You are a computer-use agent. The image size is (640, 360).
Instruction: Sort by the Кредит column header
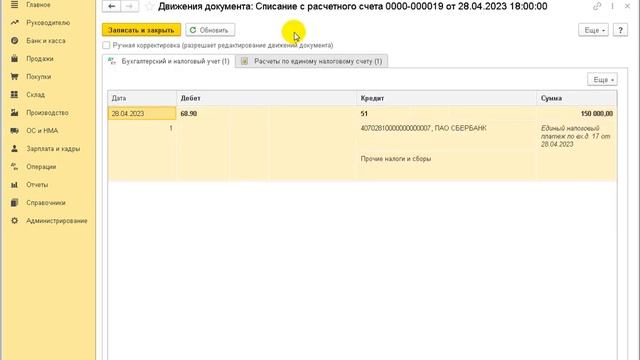click(447, 98)
